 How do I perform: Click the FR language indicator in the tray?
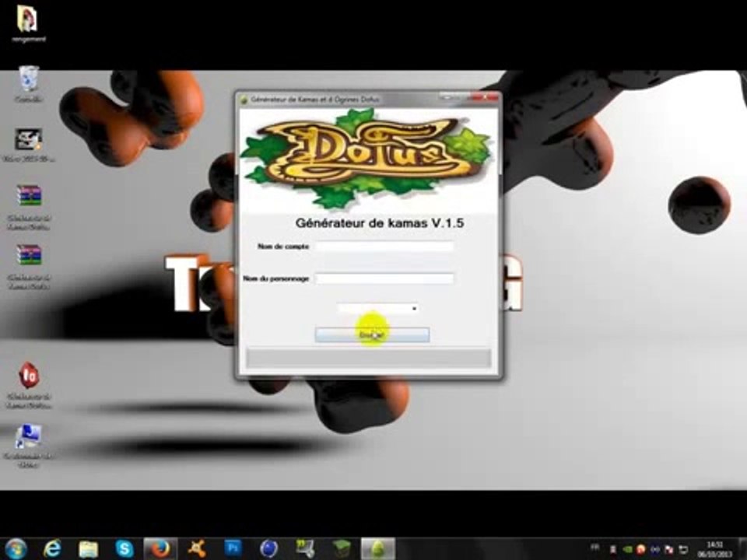click(595, 548)
